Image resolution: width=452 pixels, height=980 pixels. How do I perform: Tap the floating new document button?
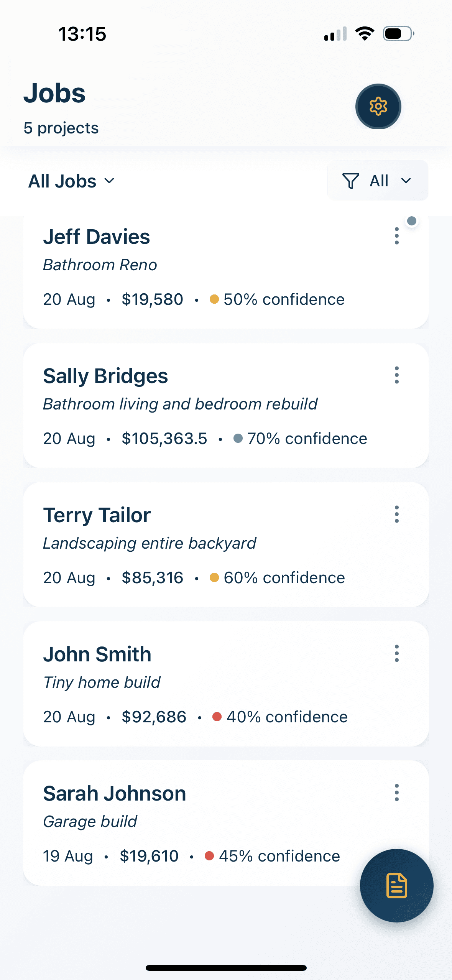click(396, 885)
